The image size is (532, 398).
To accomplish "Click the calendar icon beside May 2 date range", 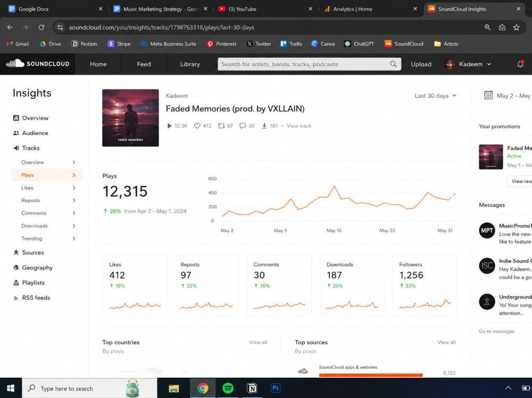I will 488,95.
